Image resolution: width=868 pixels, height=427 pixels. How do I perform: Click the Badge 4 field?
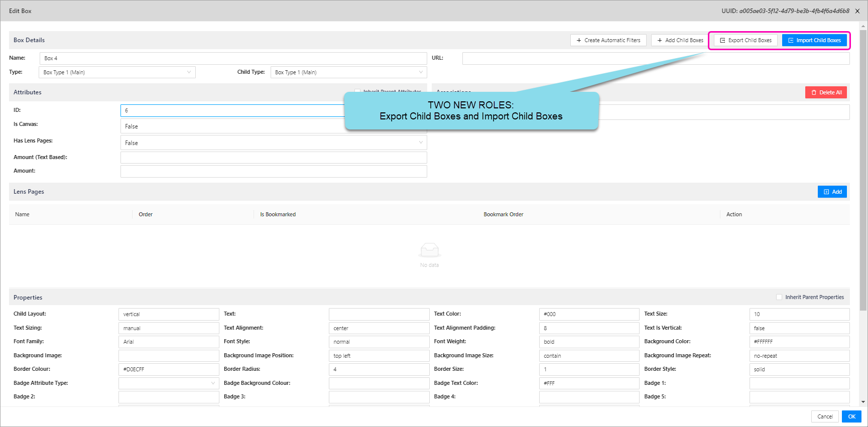pyautogui.click(x=589, y=397)
